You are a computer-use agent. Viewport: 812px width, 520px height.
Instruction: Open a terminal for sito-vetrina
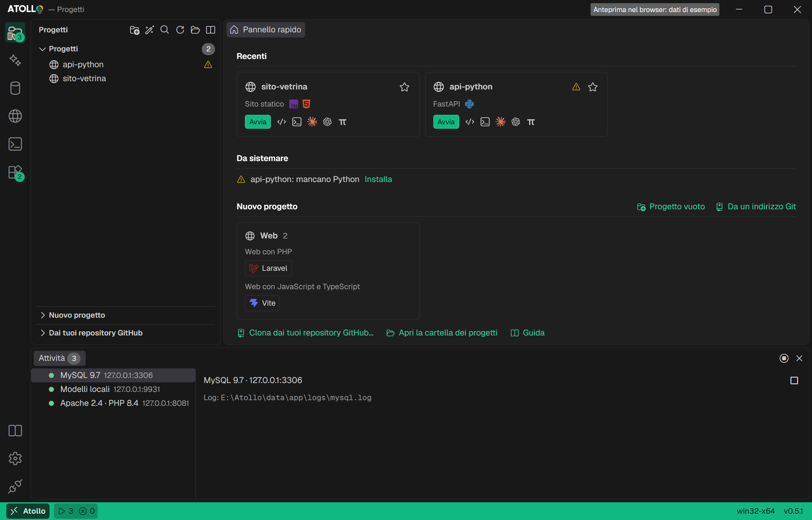(297, 122)
